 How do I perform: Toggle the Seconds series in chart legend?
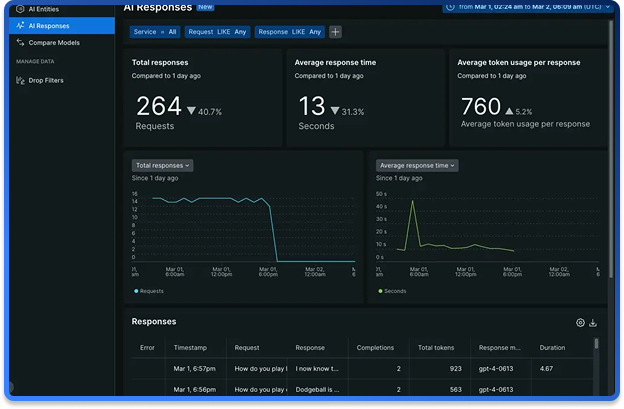coord(393,291)
